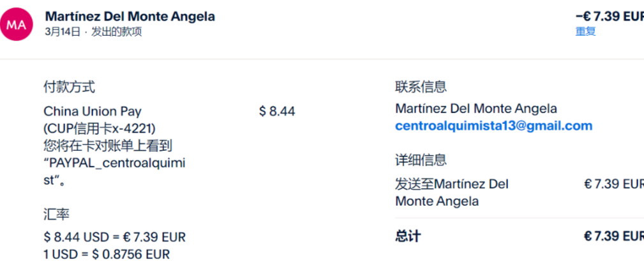Click the total €7.39 EUR amount

(613, 236)
